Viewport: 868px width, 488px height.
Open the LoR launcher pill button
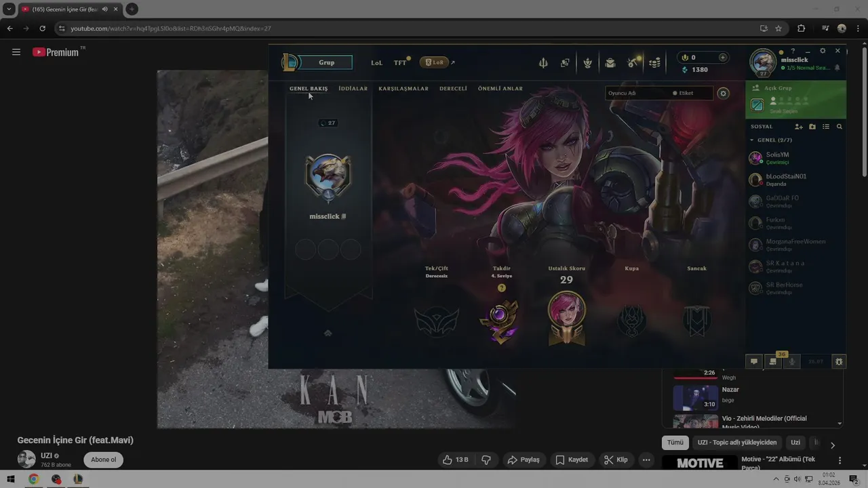click(x=434, y=62)
